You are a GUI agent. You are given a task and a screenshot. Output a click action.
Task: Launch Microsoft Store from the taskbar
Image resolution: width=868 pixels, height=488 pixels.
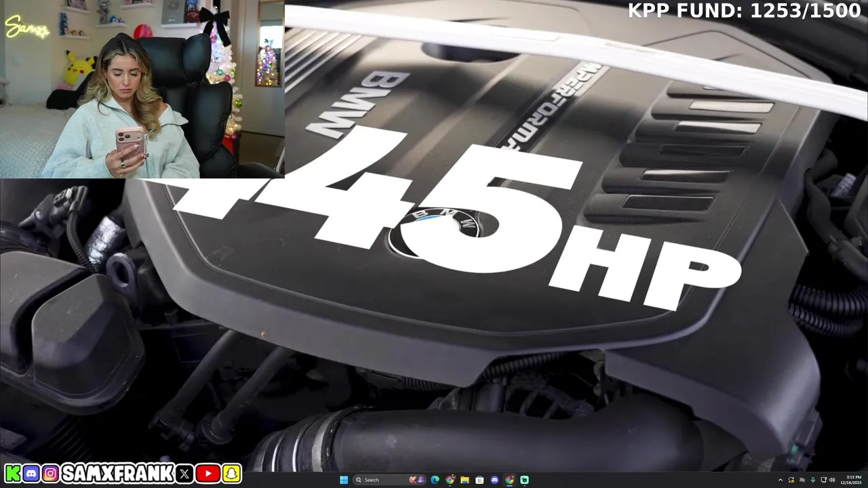479,480
